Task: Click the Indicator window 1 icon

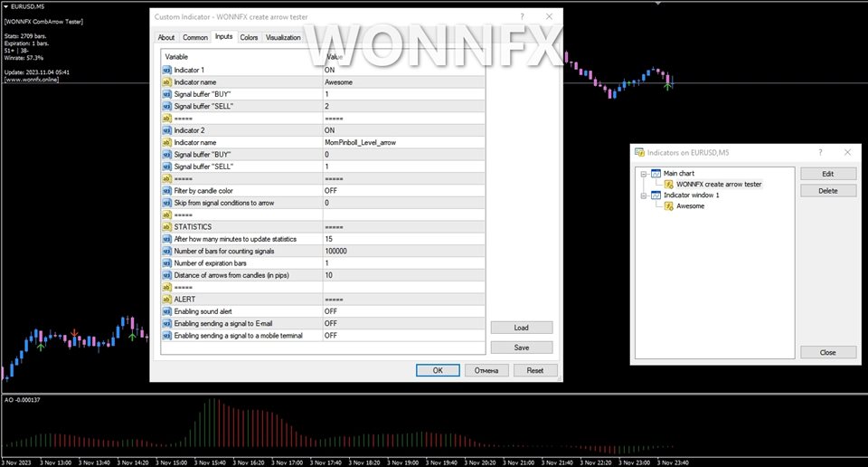Action: 656,195
